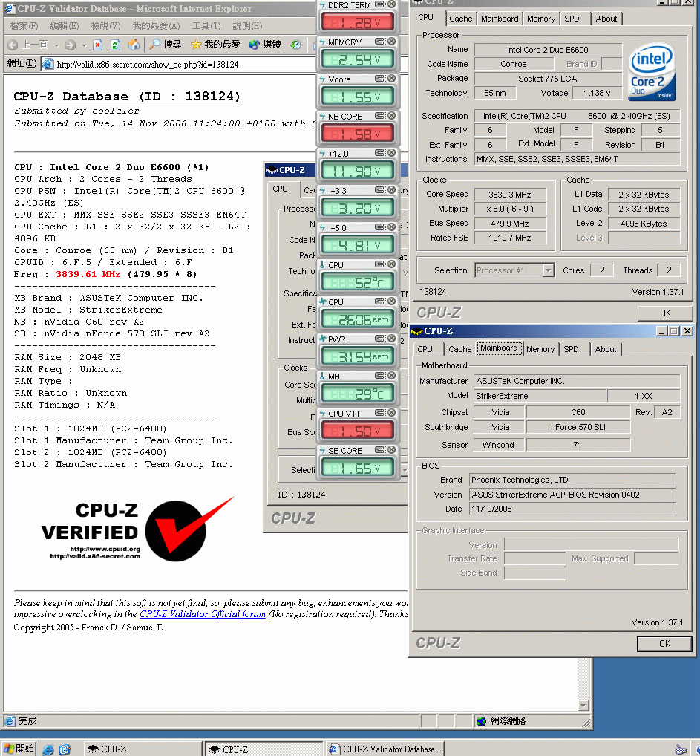This screenshot has height=756, width=700.
Task: Switch to Cache tab in upper CPU-Z window
Action: point(460,19)
